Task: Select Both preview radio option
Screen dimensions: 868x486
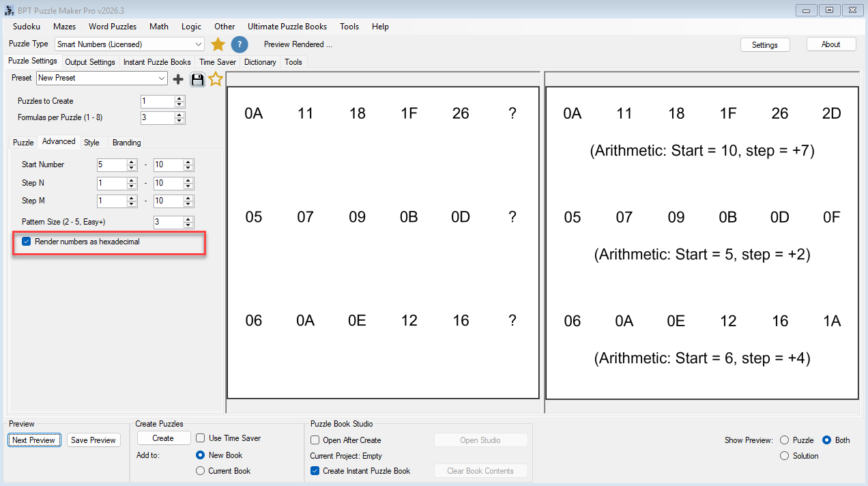Action: click(x=826, y=440)
